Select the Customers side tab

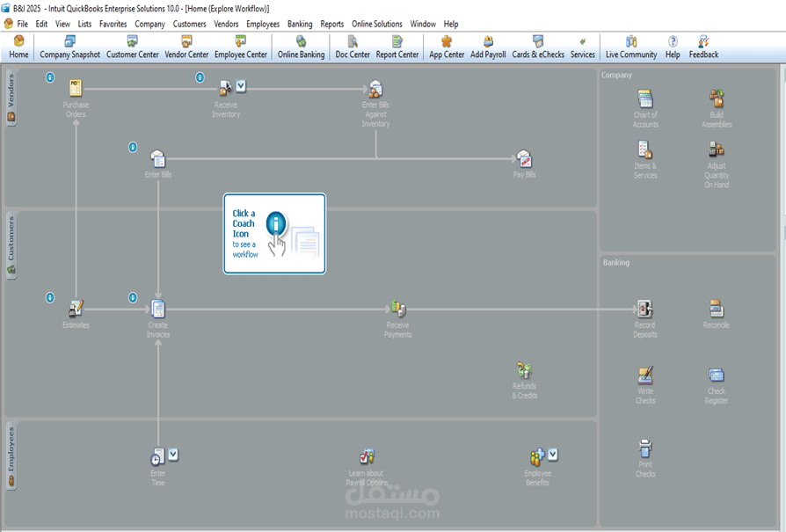[x=11, y=245]
